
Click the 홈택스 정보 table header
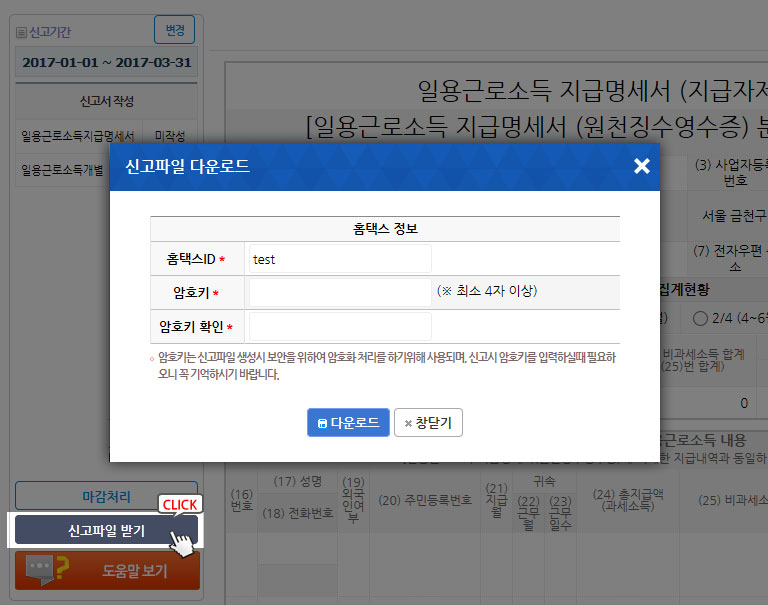[x=385, y=229]
